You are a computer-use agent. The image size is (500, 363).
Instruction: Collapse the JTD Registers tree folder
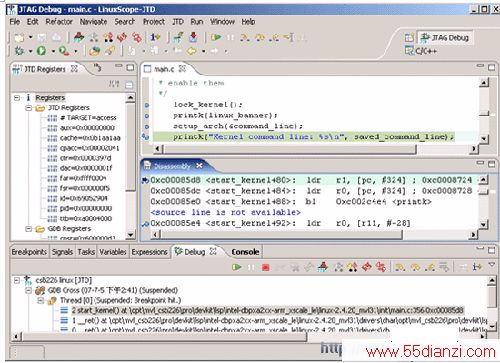[29, 108]
